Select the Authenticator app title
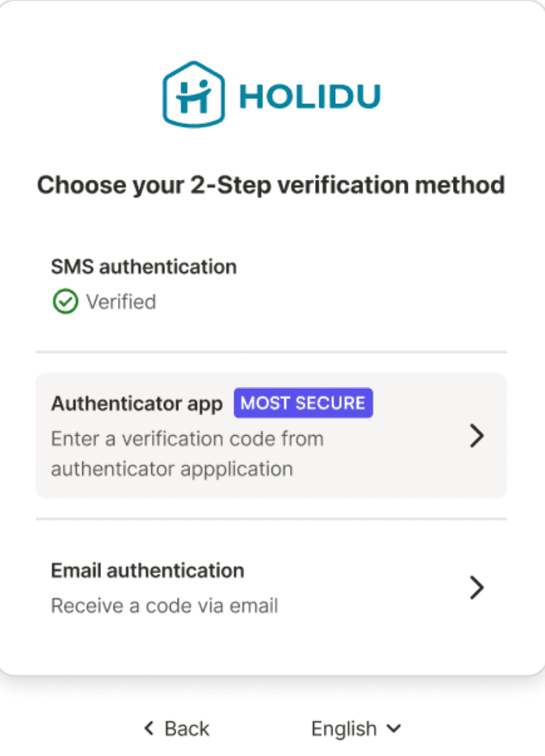 click(x=137, y=403)
